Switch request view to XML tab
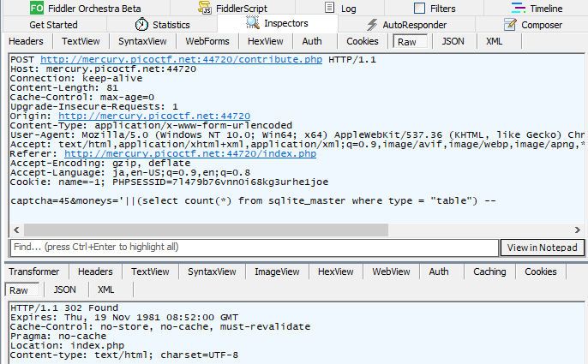Image resolution: width=588 pixels, height=364 pixels. click(495, 41)
